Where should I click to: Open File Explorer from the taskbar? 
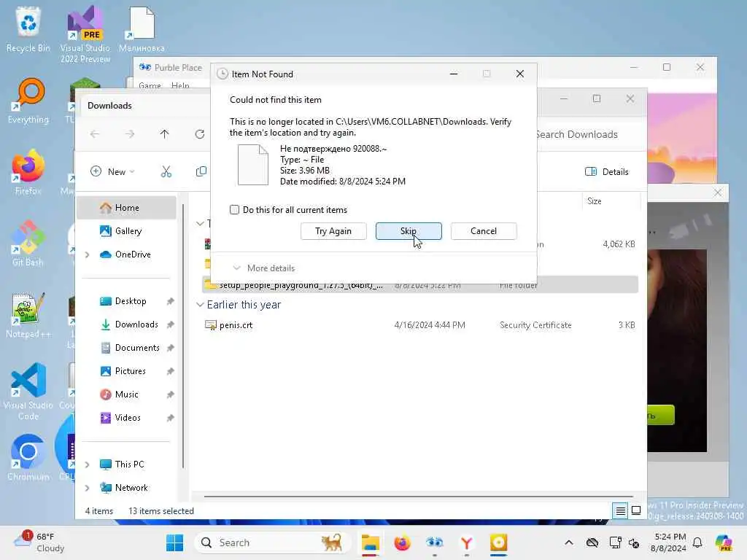pyautogui.click(x=370, y=542)
